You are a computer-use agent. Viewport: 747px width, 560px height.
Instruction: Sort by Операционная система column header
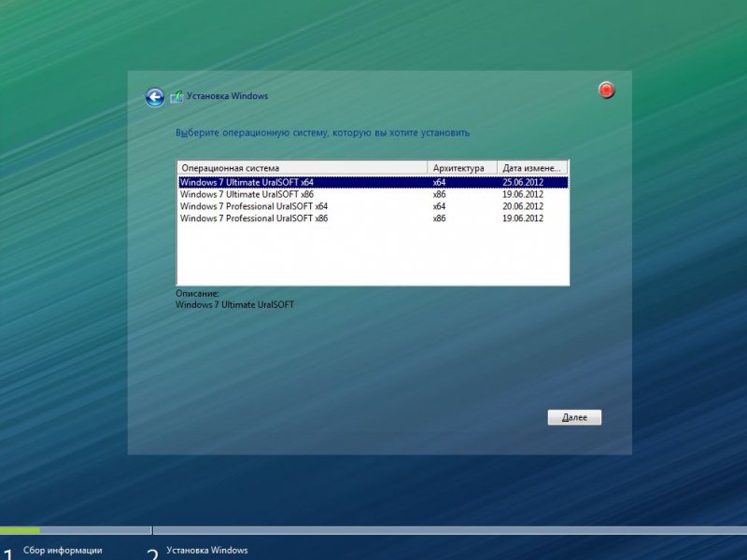[x=303, y=168]
